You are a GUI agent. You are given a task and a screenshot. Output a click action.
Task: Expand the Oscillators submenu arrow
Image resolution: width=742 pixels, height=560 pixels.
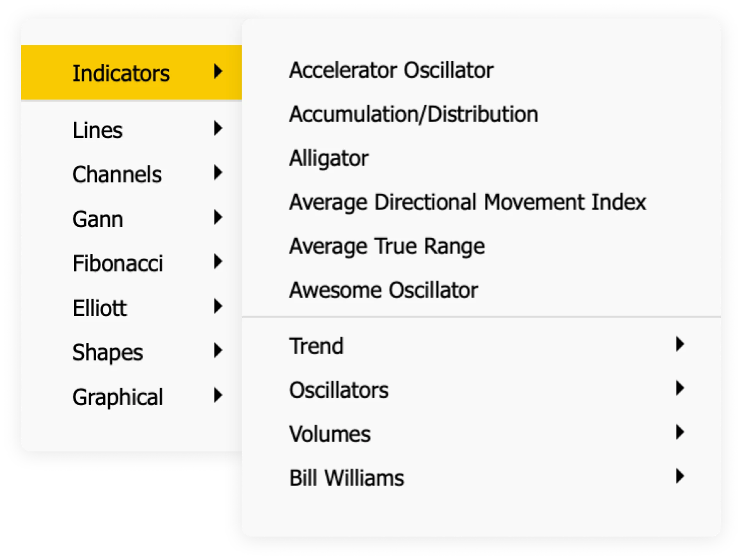680,388
